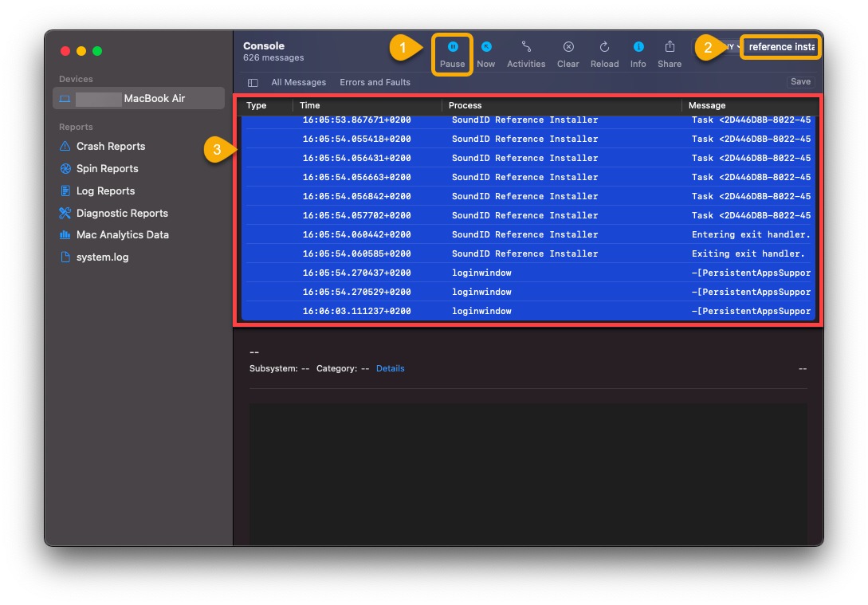This screenshot has width=868, height=605.
Task: Select the message at 16:05:53.867671+0200
Action: (x=528, y=120)
